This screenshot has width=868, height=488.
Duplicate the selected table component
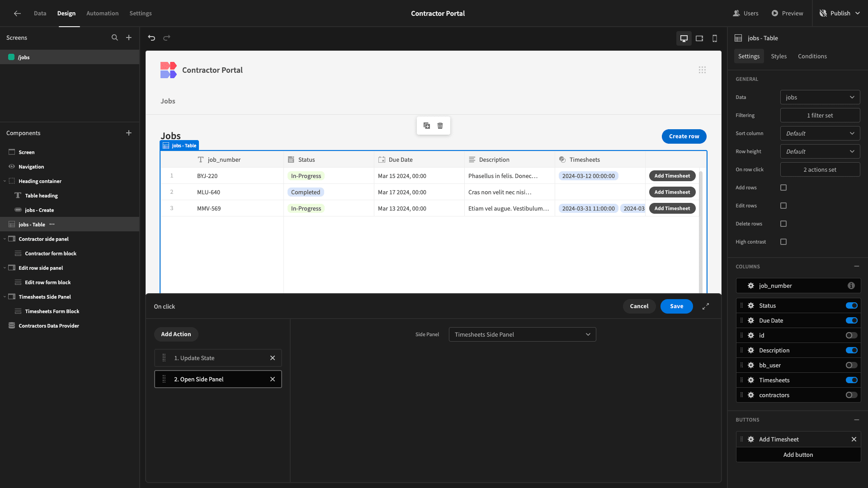pos(427,126)
